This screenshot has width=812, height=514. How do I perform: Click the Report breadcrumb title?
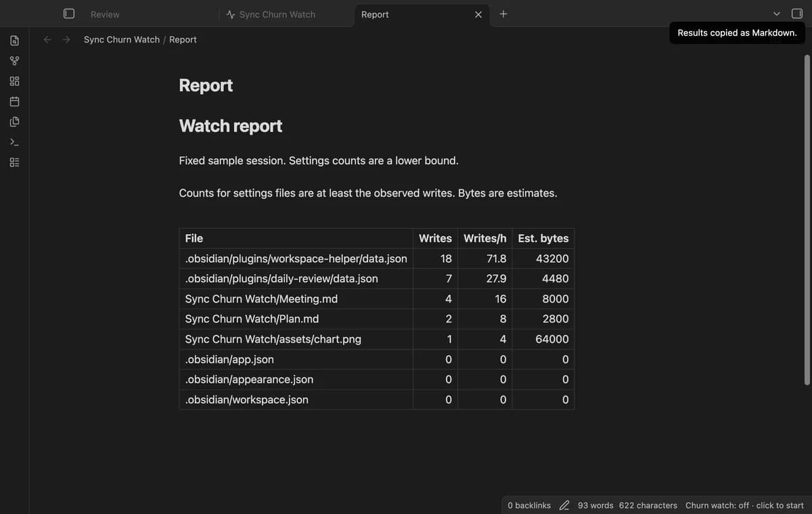tap(183, 39)
